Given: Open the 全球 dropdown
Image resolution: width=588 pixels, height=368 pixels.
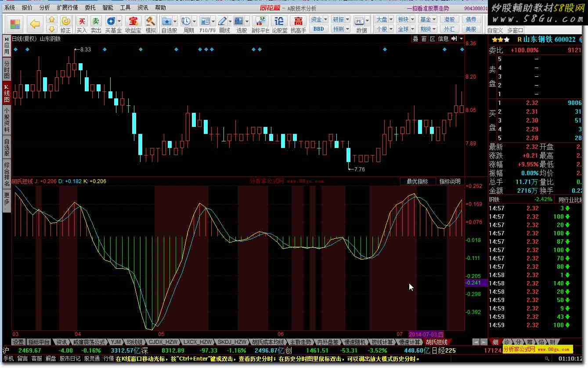Looking at the screenshot, I should [x=405, y=29].
